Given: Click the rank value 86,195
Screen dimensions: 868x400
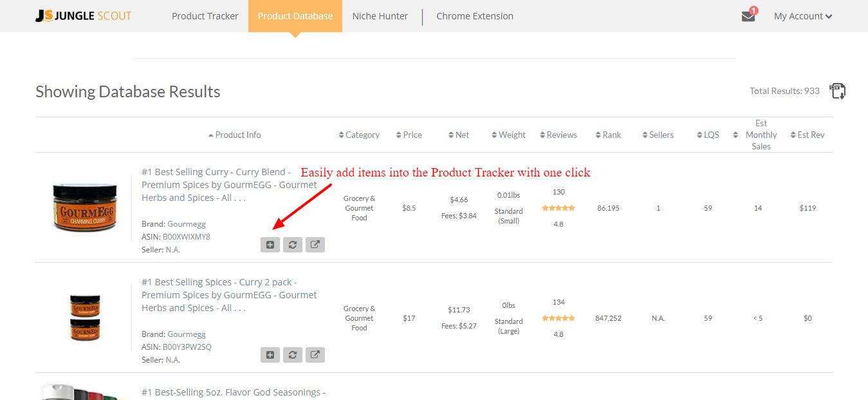Looking at the screenshot, I should 608,208.
